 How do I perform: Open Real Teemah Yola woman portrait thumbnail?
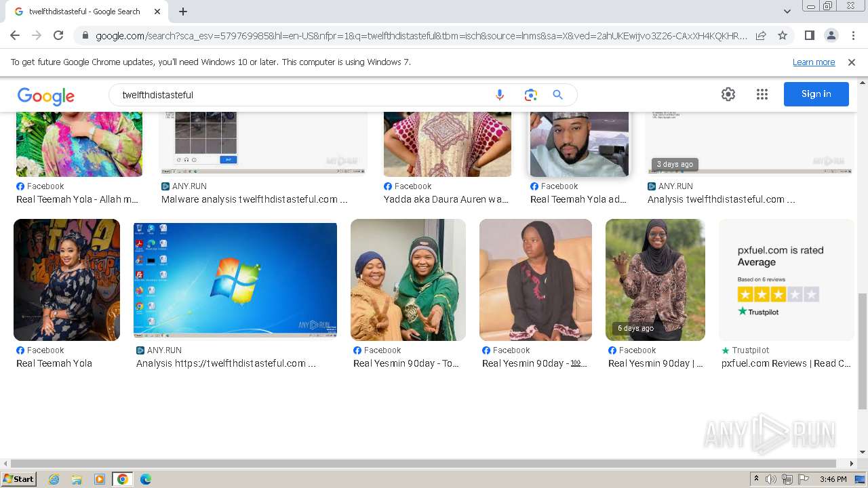tap(66, 280)
